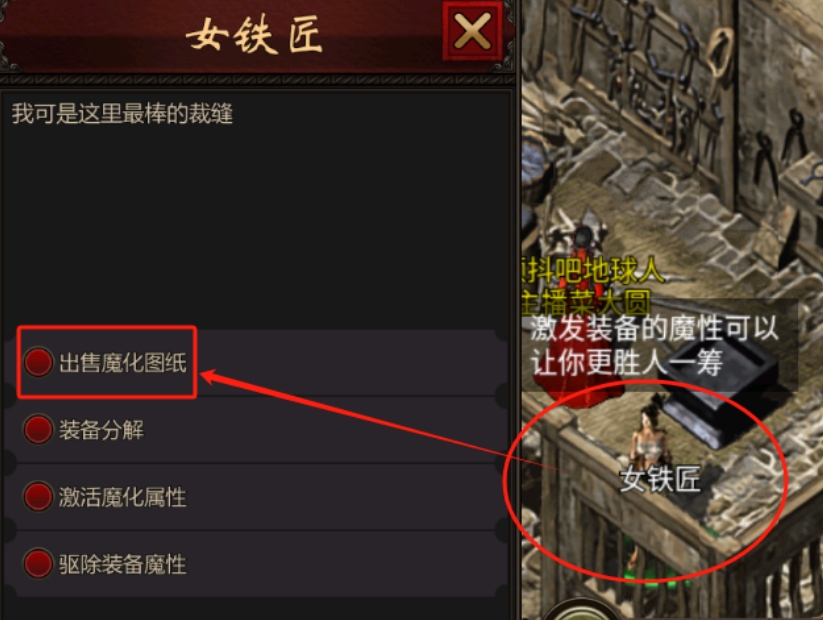
Task: Click the 女铁匠 title in the dialog header
Action: tap(254, 35)
